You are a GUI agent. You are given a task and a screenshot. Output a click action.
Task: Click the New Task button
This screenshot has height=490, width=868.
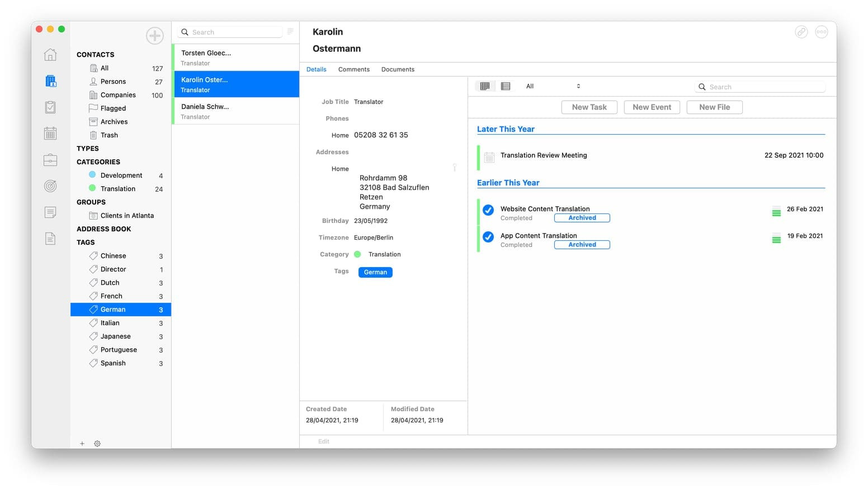tap(589, 107)
